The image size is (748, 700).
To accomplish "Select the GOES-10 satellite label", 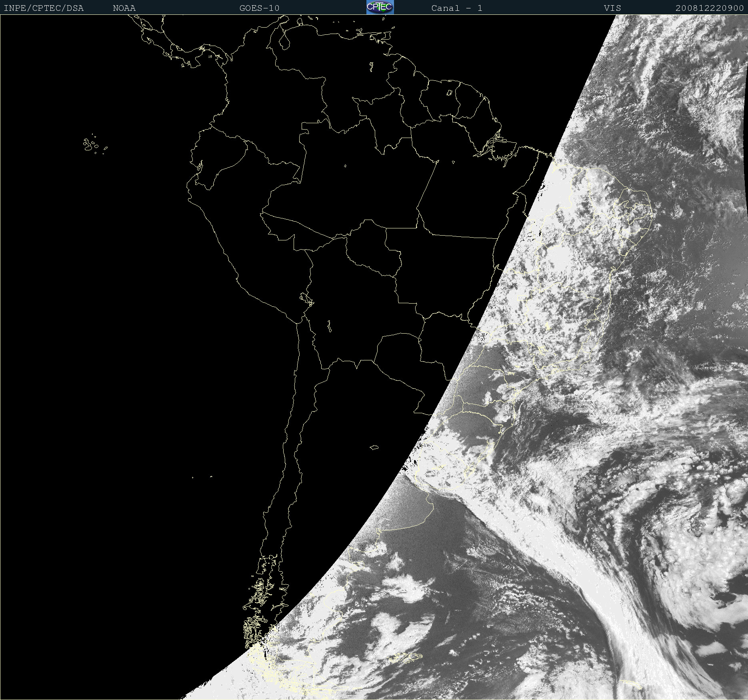I will coord(259,8).
